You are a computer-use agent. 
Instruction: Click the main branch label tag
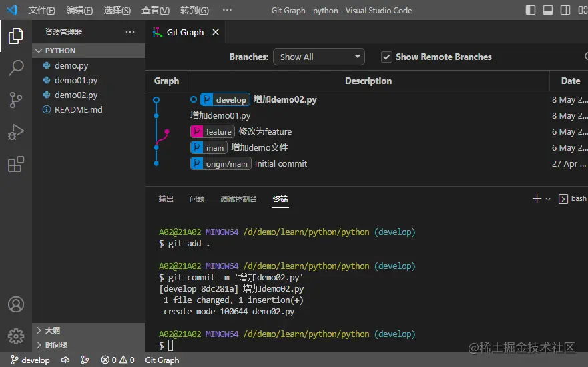click(x=208, y=148)
